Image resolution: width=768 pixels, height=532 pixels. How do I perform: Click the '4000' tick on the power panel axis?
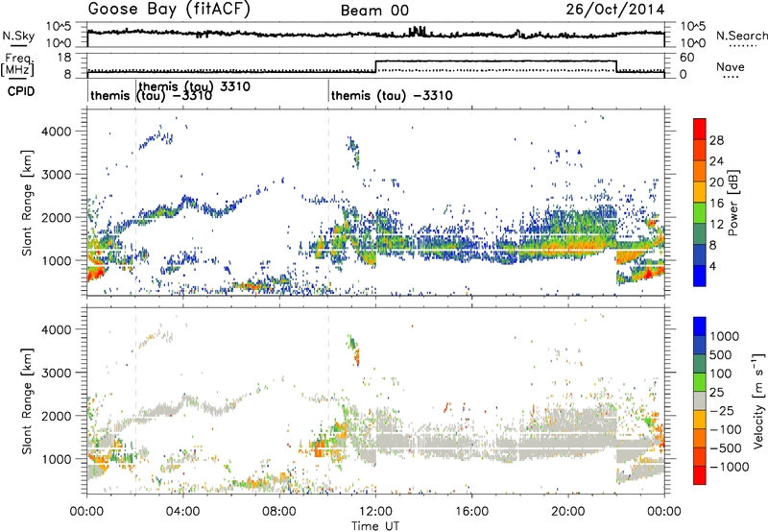coord(57,132)
